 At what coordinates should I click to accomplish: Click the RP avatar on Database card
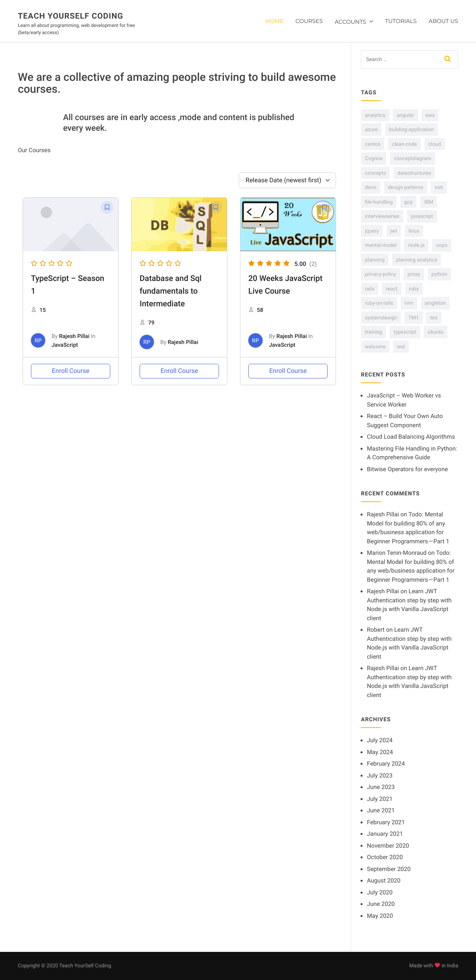pyautogui.click(x=147, y=342)
